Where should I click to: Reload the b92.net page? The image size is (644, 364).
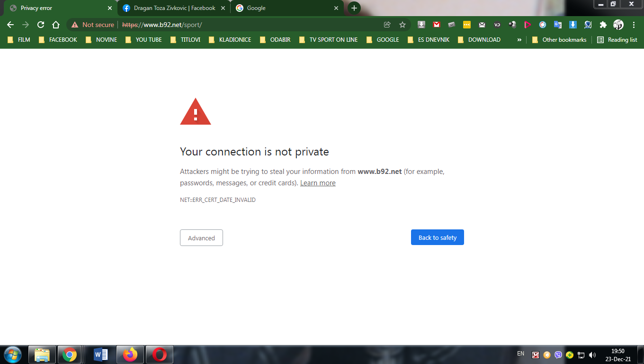(x=41, y=25)
